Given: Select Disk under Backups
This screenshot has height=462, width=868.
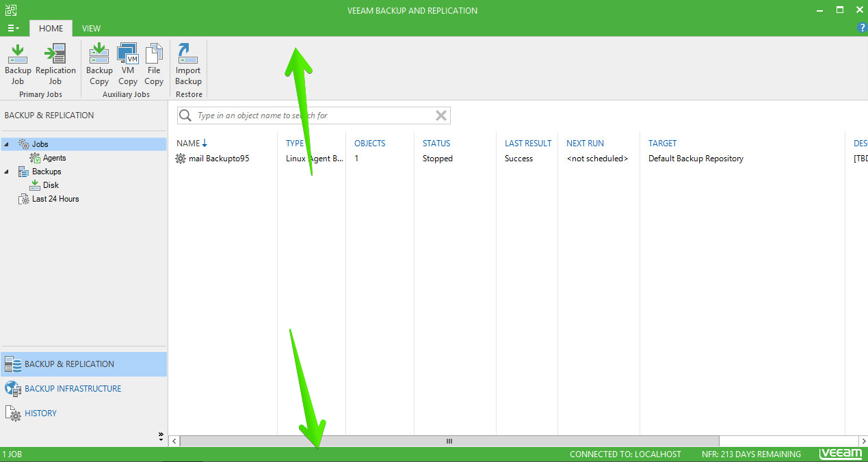Looking at the screenshot, I should pyautogui.click(x=51, y=185).
